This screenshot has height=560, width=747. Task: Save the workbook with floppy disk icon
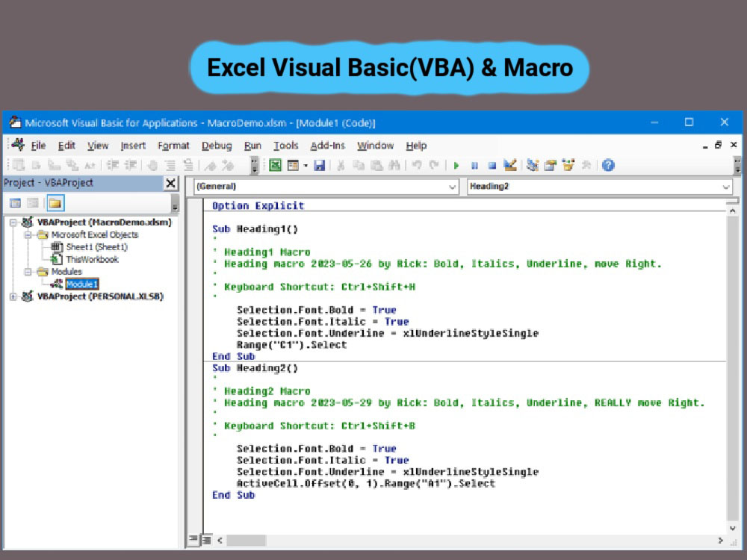[319, 165]
